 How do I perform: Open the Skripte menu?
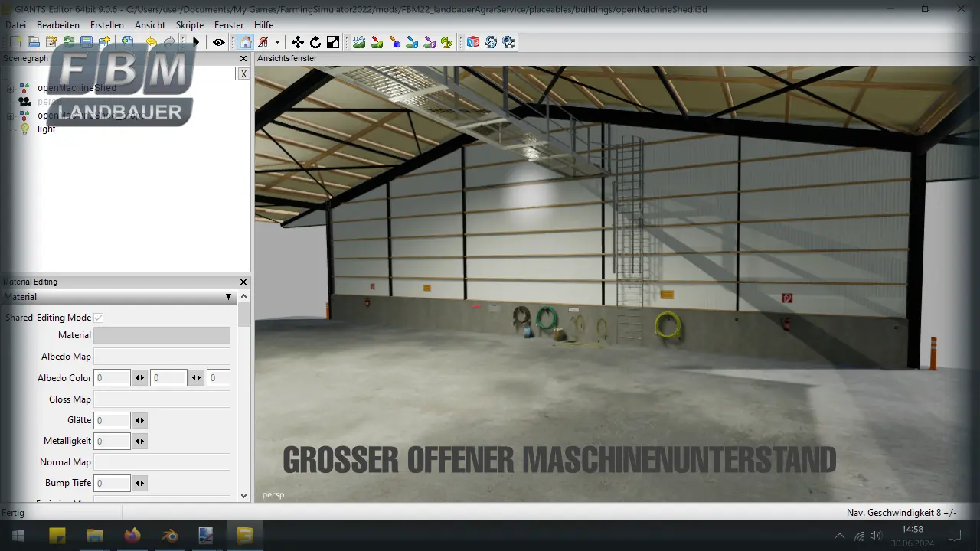190,25
